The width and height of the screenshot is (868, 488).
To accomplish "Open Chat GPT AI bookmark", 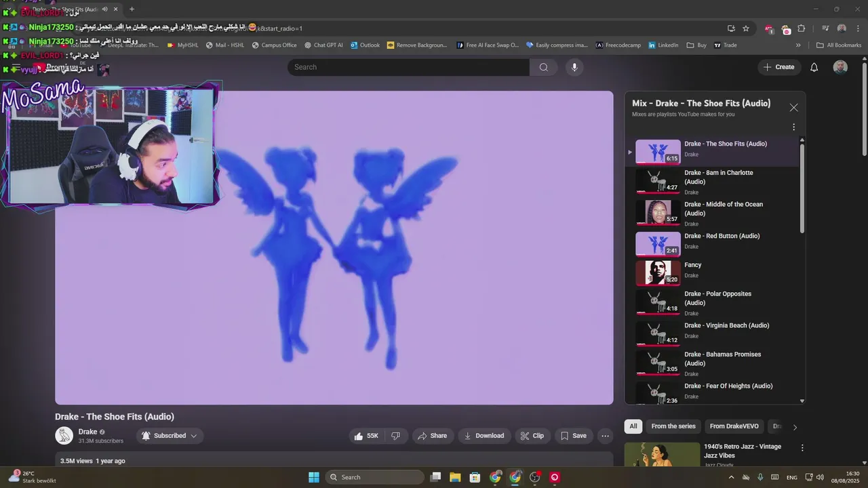I will [x=323, y=45].
